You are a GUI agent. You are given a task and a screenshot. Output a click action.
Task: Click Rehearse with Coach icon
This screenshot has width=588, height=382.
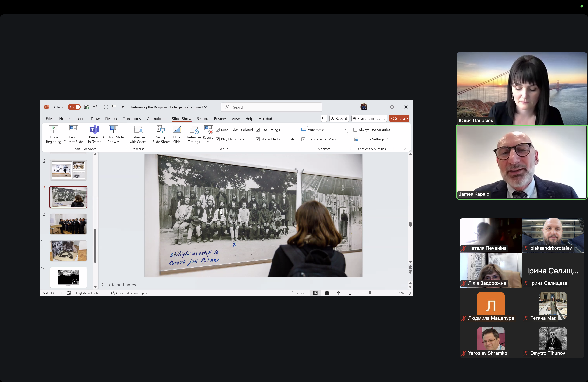(138, 130)
